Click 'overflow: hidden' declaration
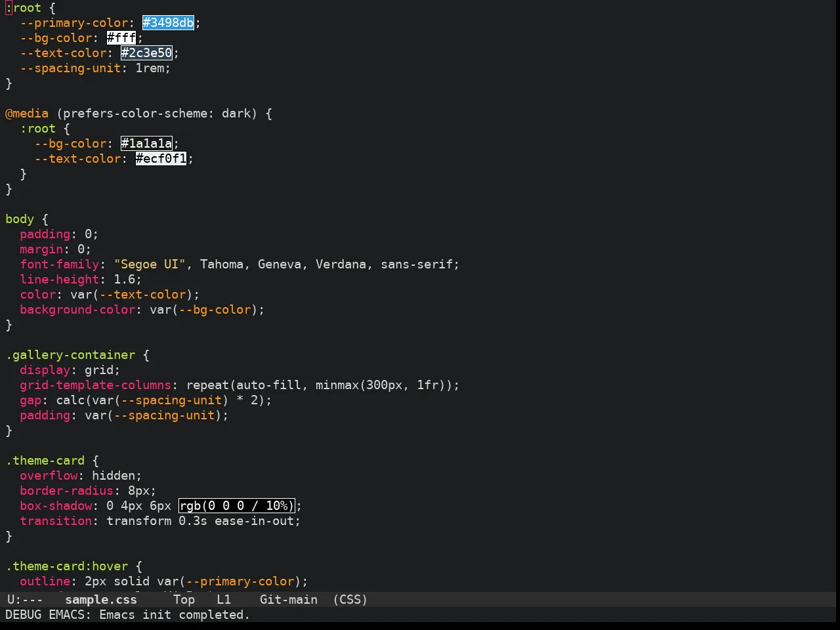 point(81,476)
